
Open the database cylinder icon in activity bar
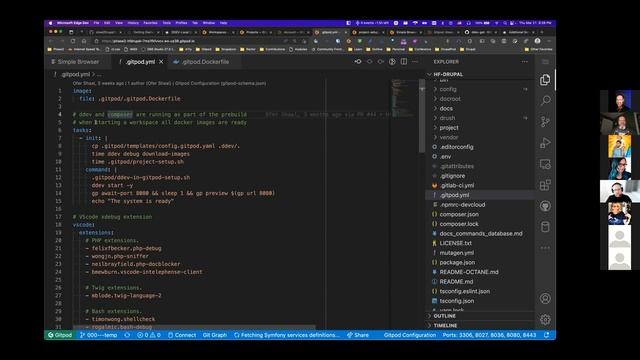545,227
